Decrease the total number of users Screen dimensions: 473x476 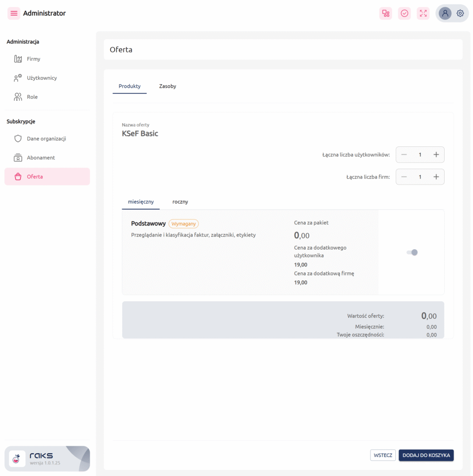click(404, 155)
